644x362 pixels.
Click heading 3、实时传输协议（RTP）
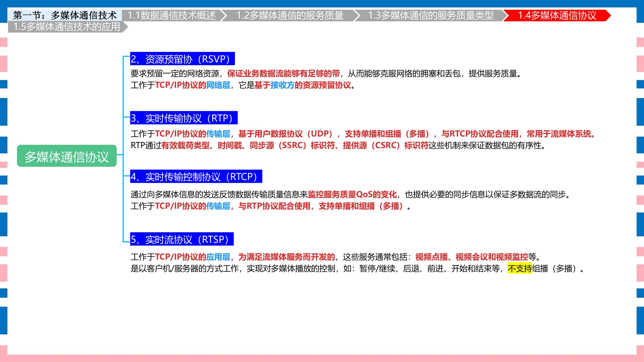pos(184,118)
